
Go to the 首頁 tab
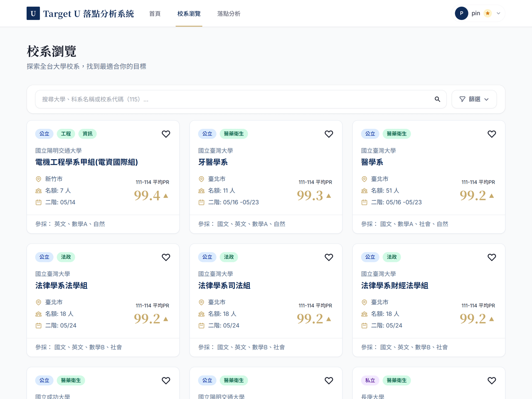click(x=155, y=14)
